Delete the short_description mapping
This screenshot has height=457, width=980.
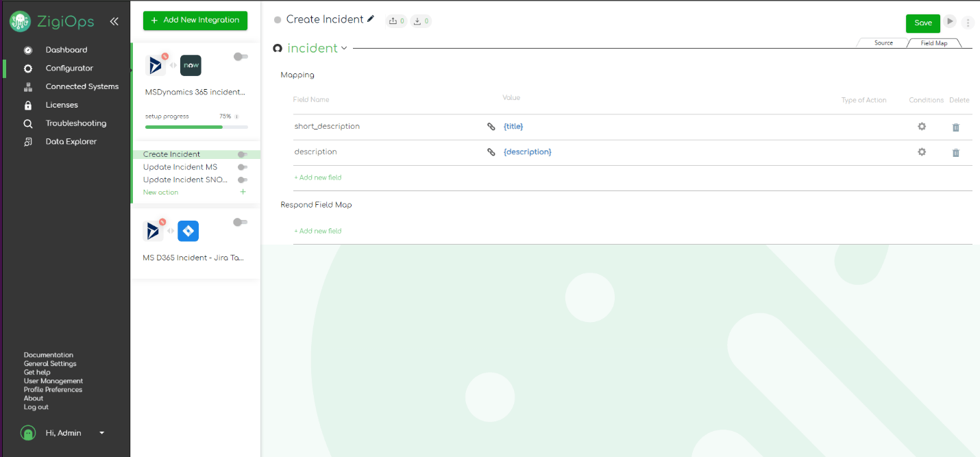pyautogui.click(x=956, y=127)
